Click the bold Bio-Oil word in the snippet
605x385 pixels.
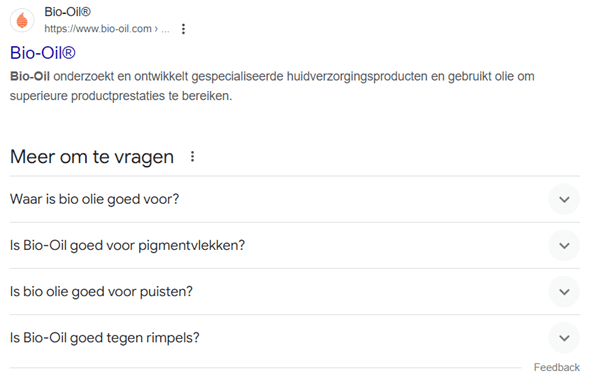(30, 76)
